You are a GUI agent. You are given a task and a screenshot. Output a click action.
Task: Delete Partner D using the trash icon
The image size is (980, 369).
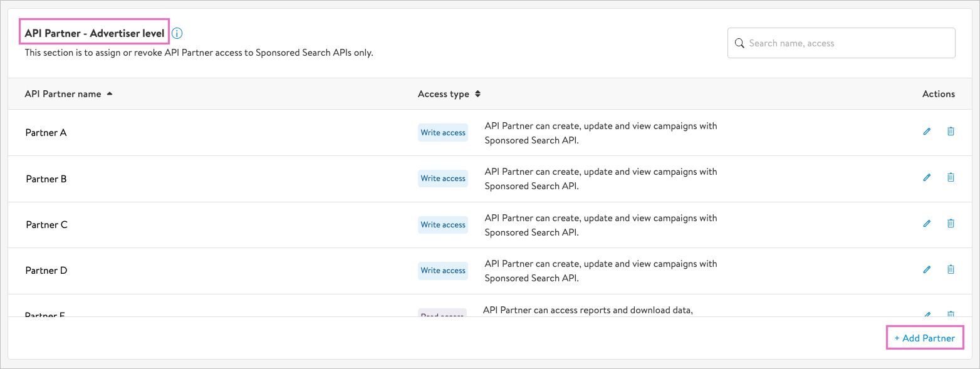951,269
